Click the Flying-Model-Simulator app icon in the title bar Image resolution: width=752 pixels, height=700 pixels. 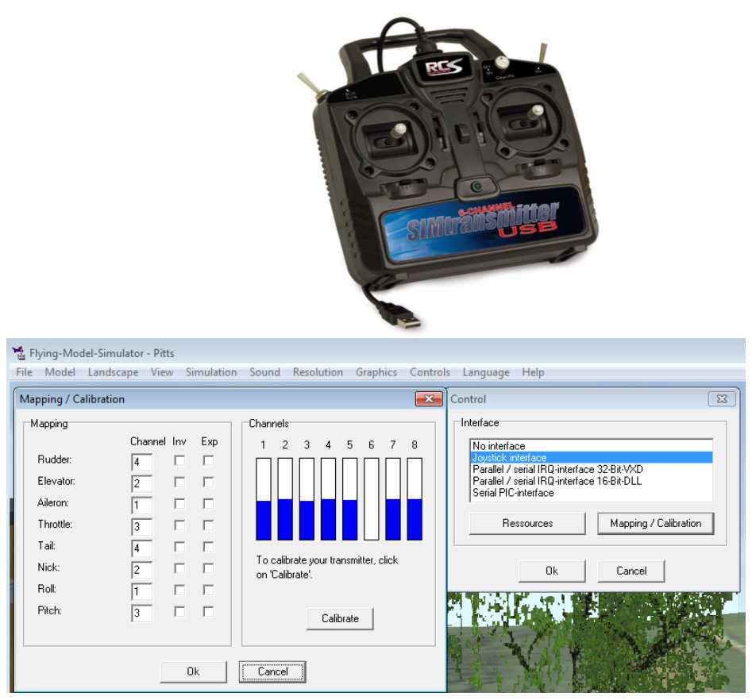(x=19, y=353)
